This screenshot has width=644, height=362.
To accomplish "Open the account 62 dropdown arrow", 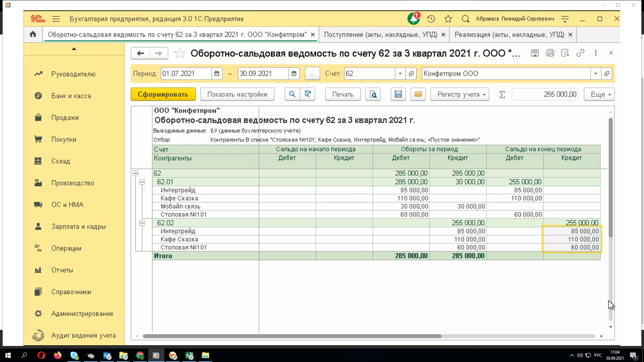I will pos(400,73).
